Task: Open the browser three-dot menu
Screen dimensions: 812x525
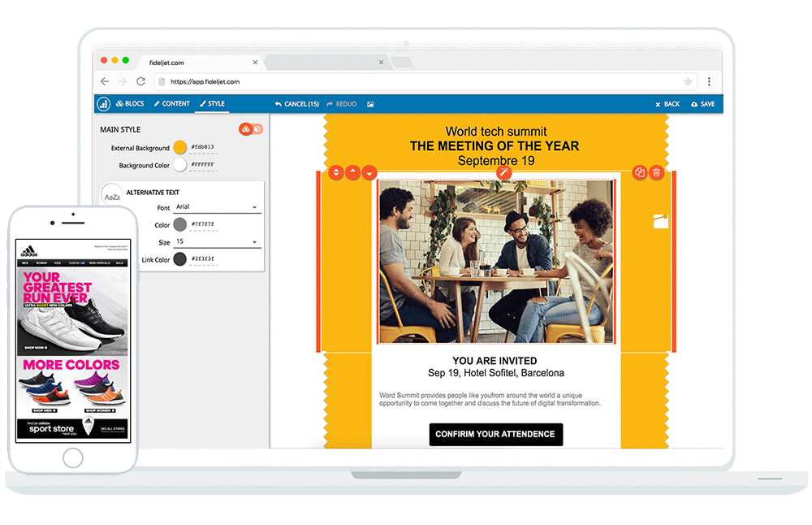Action: point(709,81)
